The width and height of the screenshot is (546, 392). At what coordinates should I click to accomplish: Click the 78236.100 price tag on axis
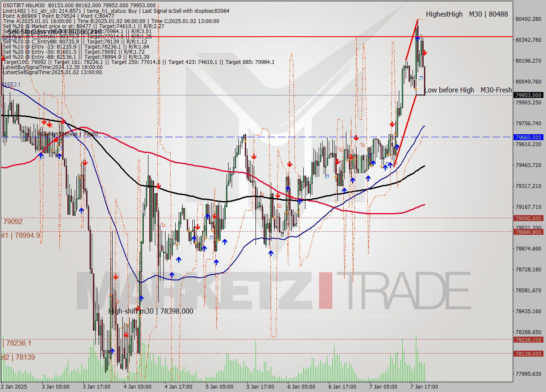click(x=529, y=340)
